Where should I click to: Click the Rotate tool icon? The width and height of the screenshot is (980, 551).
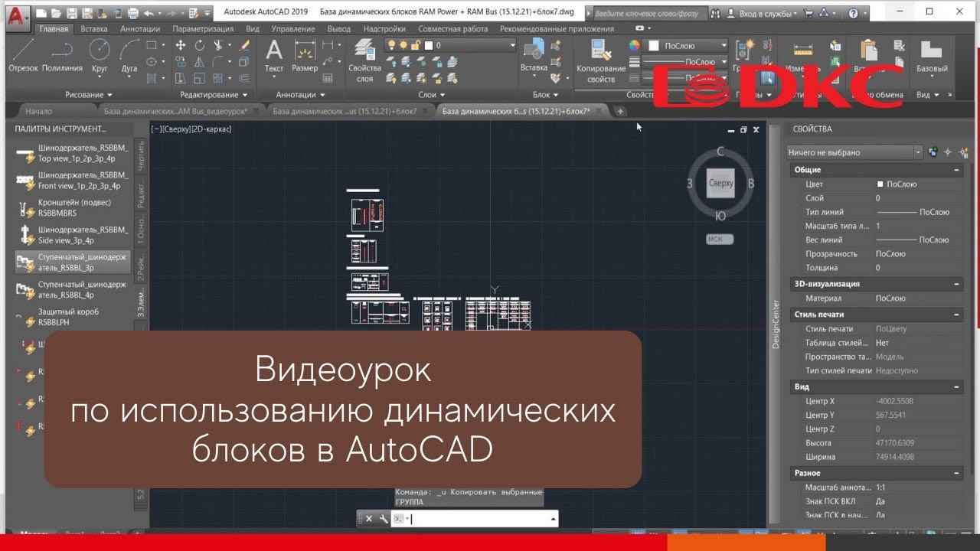[200, 45]
